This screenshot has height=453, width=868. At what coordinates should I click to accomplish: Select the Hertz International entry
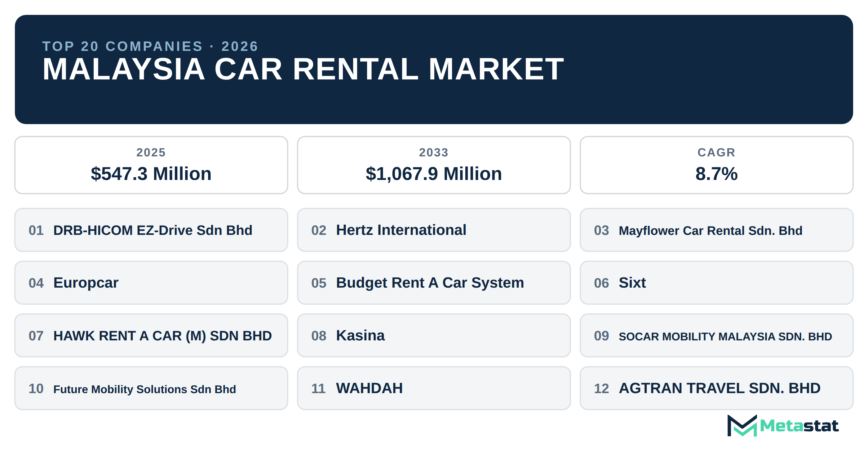coord(434,230)
